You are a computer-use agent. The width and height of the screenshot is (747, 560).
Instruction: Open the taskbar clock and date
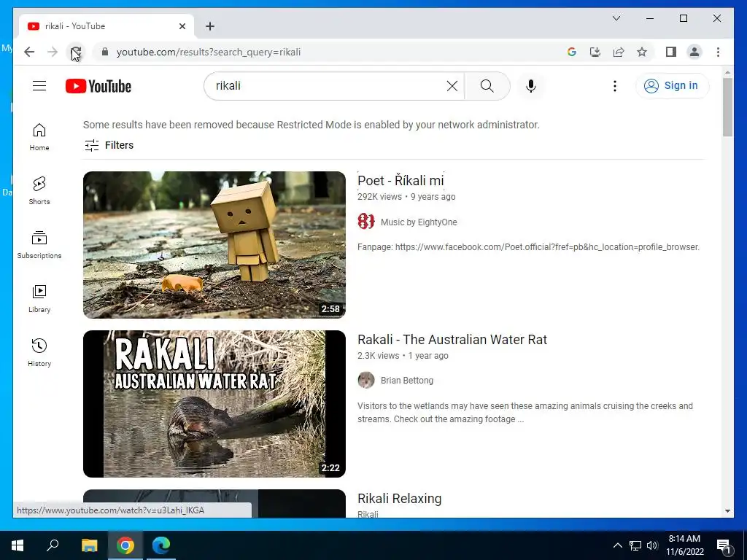(x=684, y=545)
